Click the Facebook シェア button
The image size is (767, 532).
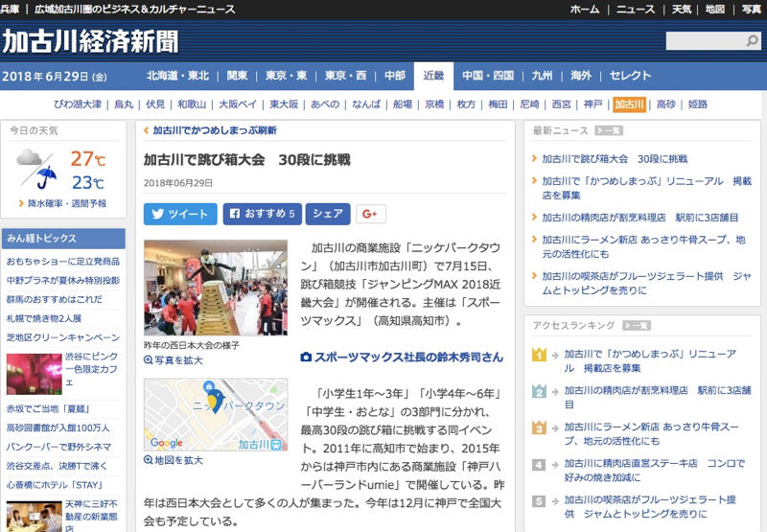pyautogui.click(x=328, y=214)
